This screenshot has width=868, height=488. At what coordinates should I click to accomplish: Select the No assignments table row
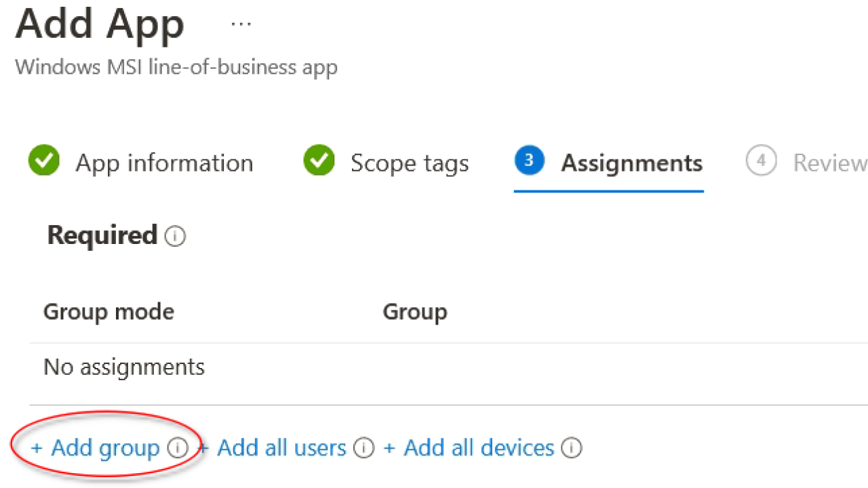coord(124,367)
